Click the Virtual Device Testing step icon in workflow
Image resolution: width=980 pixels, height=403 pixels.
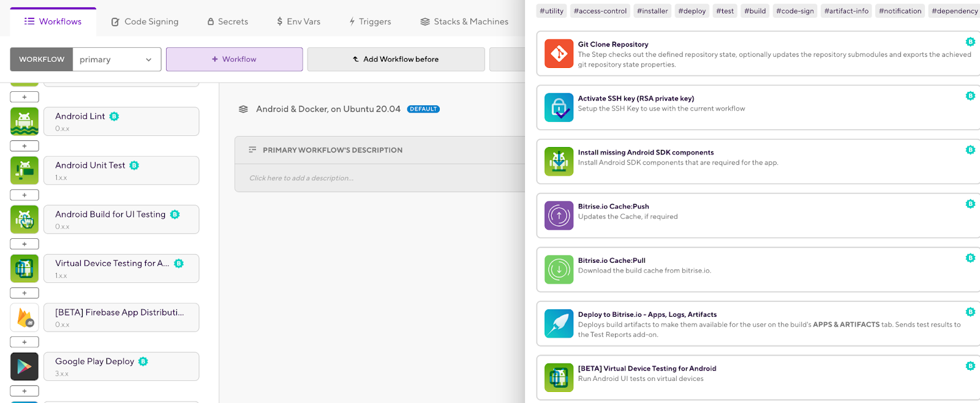24,268
